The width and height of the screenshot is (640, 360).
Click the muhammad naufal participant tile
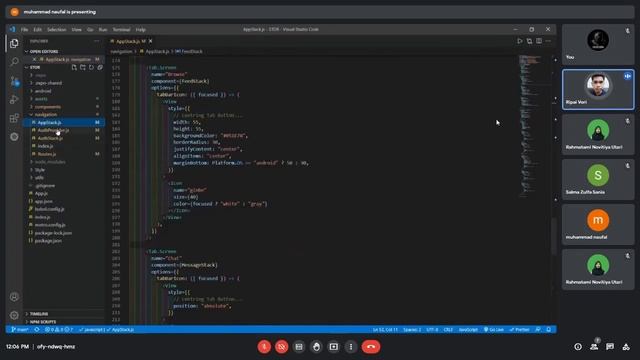click(598, 224)
